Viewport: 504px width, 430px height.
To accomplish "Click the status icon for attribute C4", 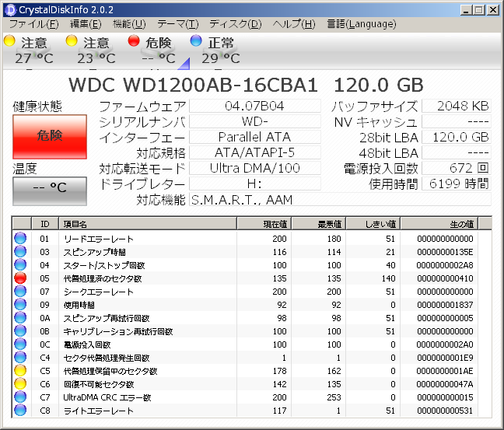I will tap(20, 357).
